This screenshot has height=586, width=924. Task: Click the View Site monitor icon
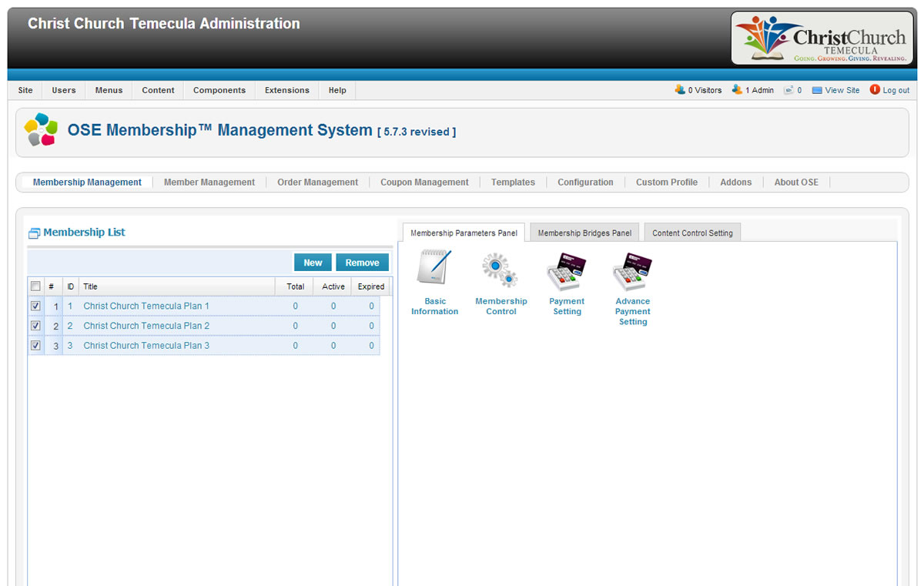817,90
